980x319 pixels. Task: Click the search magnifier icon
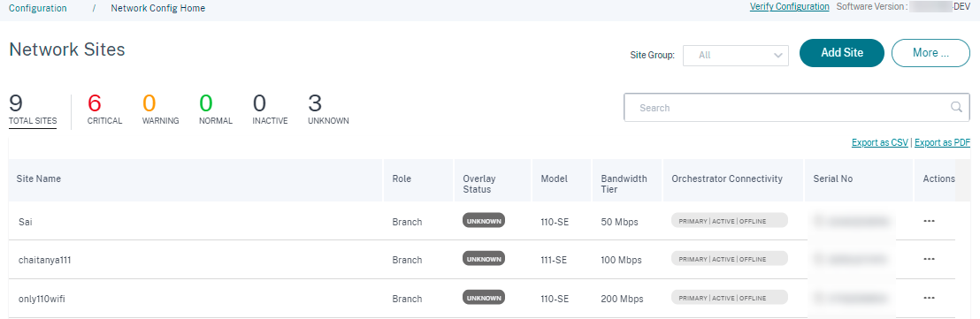955,108
